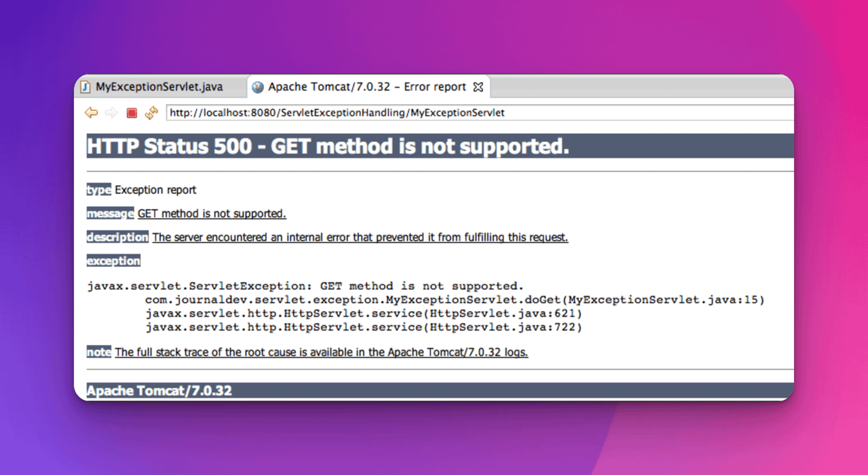This screenshot has height=475, width=868.
Task: Focus the localhost URL address field
Action: pyautogui.click(x=477, y=113)
